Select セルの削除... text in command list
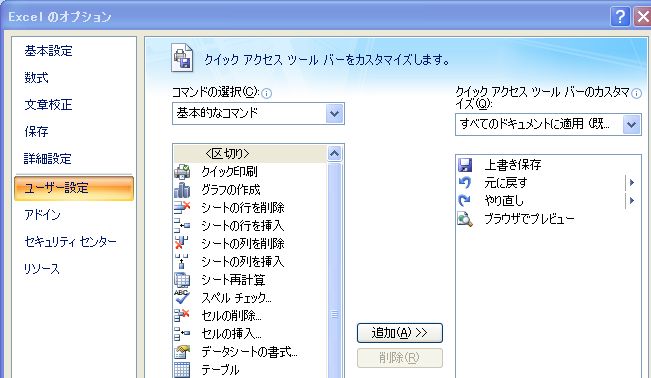 (231, 316)
